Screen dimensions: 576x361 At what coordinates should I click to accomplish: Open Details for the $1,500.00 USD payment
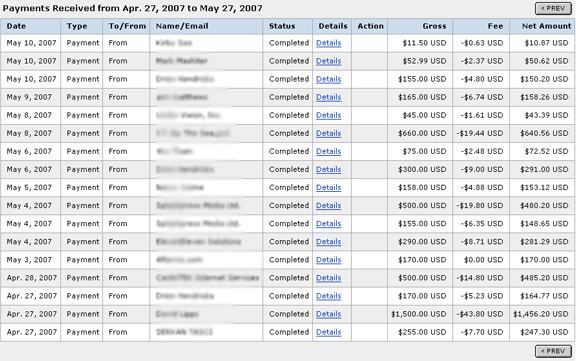tap(328, 314)
